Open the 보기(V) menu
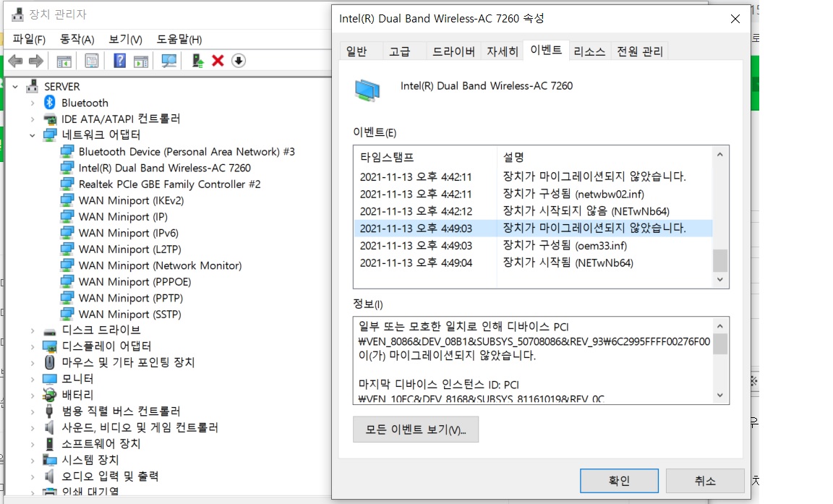833x504 pixels. (x=125, y=39)
